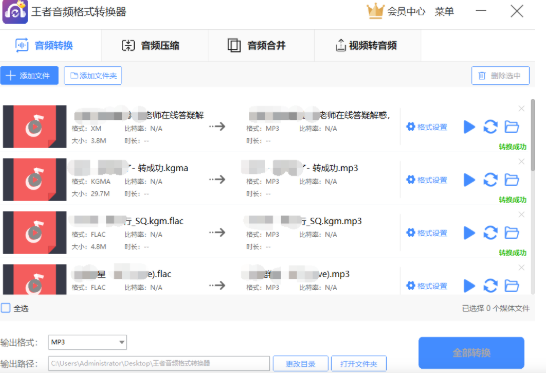Image resolution: width=546 pixels, height=373 pixels.
Task: Remove the 转成功.kgma row with X
Action: pos(521,161)
